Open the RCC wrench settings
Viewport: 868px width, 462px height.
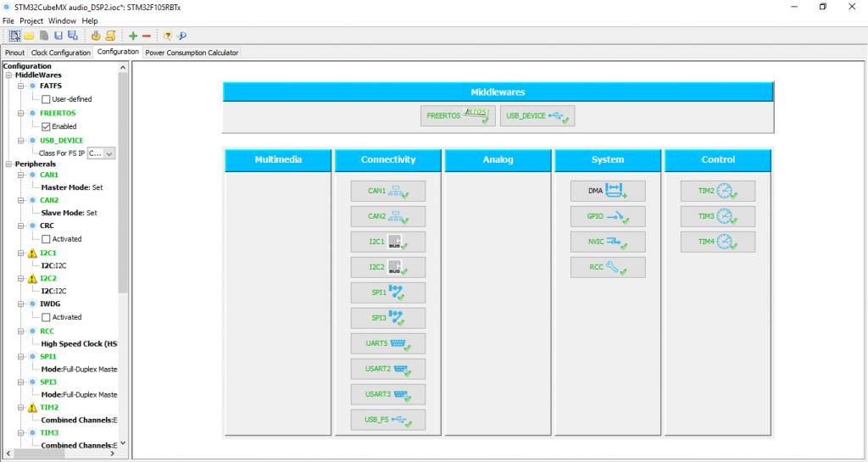coord(608,268)
